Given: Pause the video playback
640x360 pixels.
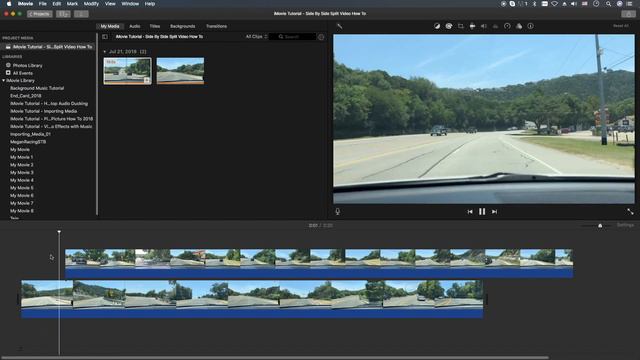Looking at the screenshot, I should (x=482, y=211).
